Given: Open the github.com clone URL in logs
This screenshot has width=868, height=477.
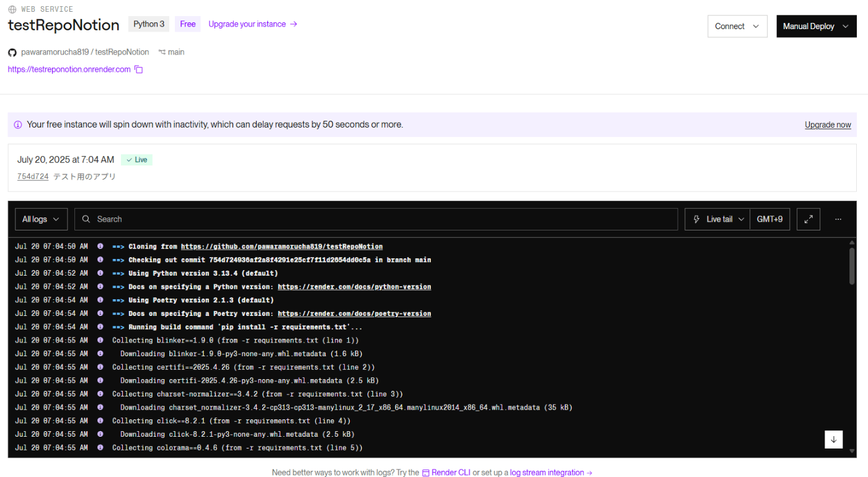Looking at the screenshot, I should [282, 247].
